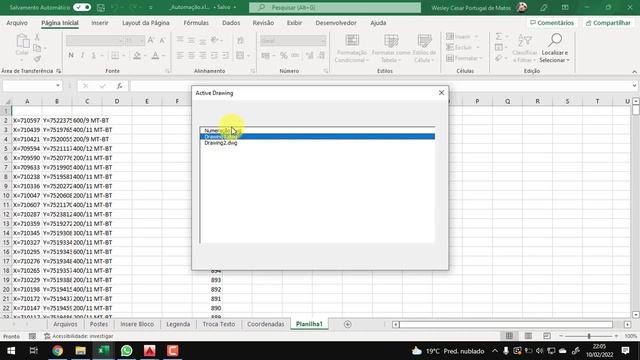Close the Active Drawing dialog

click(441, 93)
